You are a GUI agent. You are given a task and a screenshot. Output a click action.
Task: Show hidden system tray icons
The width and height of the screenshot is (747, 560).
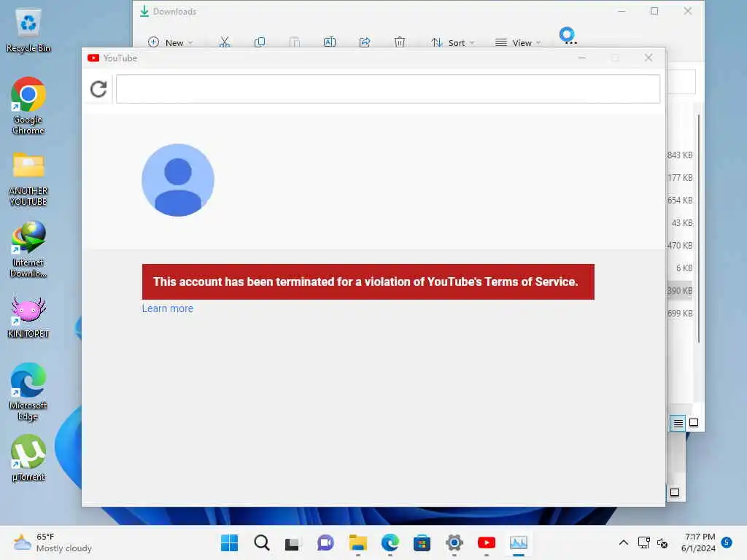(x=623, y=542)
